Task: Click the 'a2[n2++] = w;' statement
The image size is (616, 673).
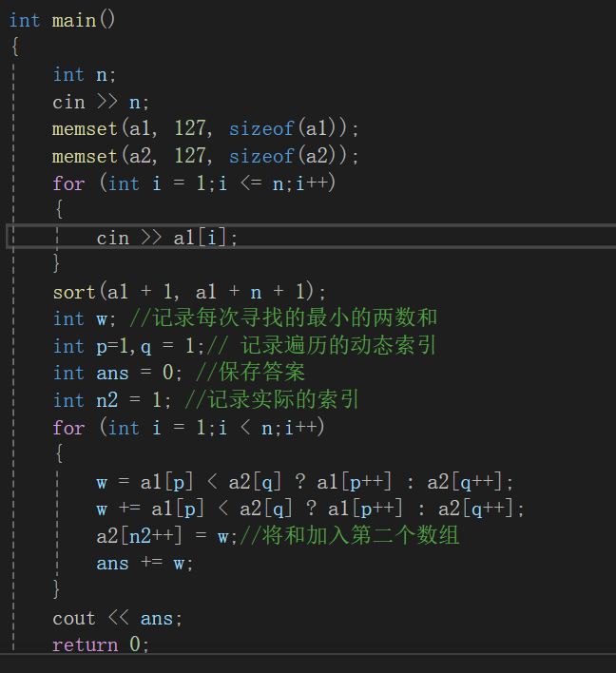Action: [x=166, y=536]
